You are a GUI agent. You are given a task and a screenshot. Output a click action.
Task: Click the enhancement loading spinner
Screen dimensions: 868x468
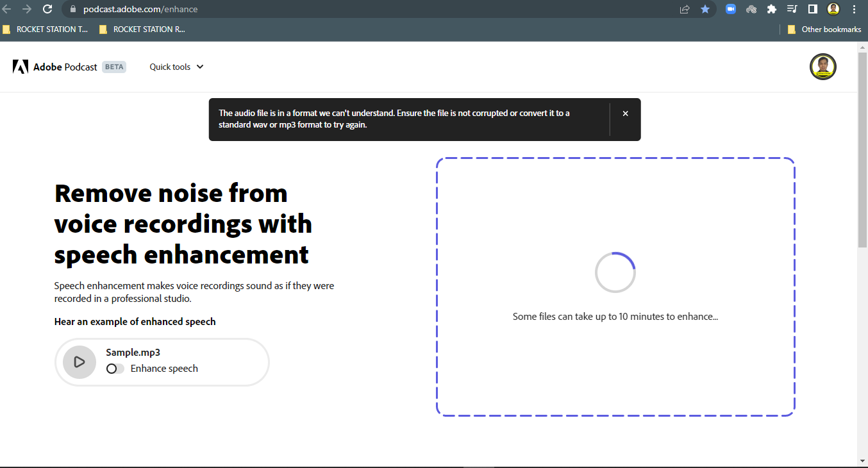click(615, 272)
